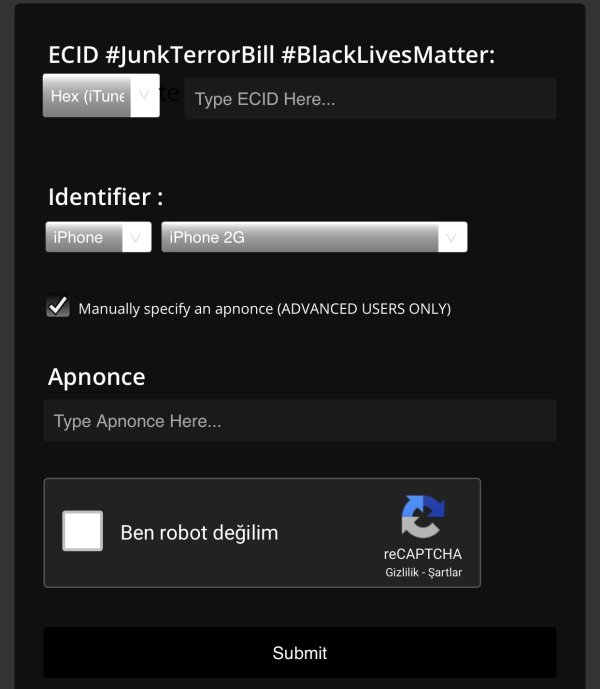The image size is (600, 689).
Task: Expand the iPhone 2G model dropdown
Action: (x=300, y=237)
